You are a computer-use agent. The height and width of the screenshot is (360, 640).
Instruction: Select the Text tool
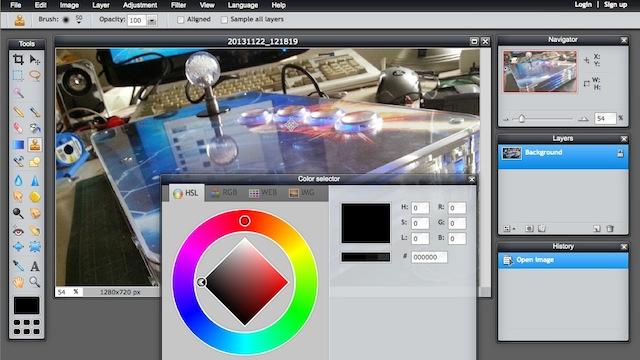pos(35,266)
